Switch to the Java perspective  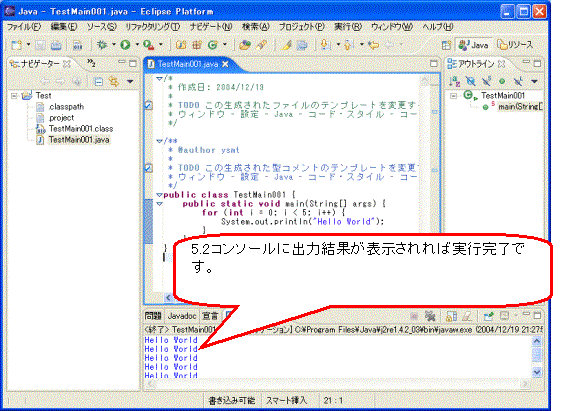click(473, 45)
